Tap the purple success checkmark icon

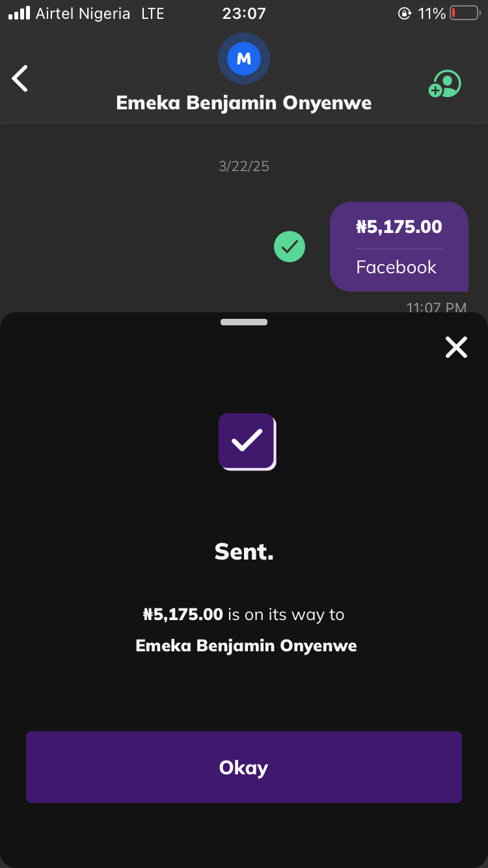(x=247, y=441)
